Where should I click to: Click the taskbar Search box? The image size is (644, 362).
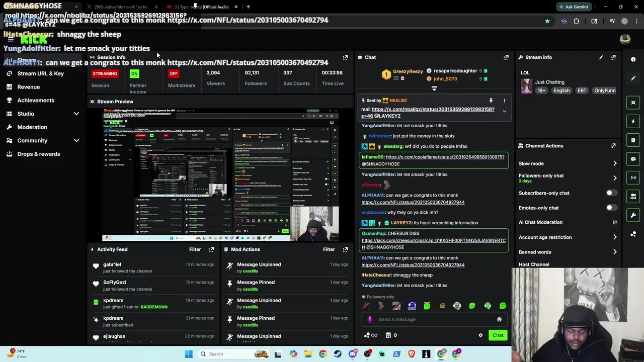233,354
